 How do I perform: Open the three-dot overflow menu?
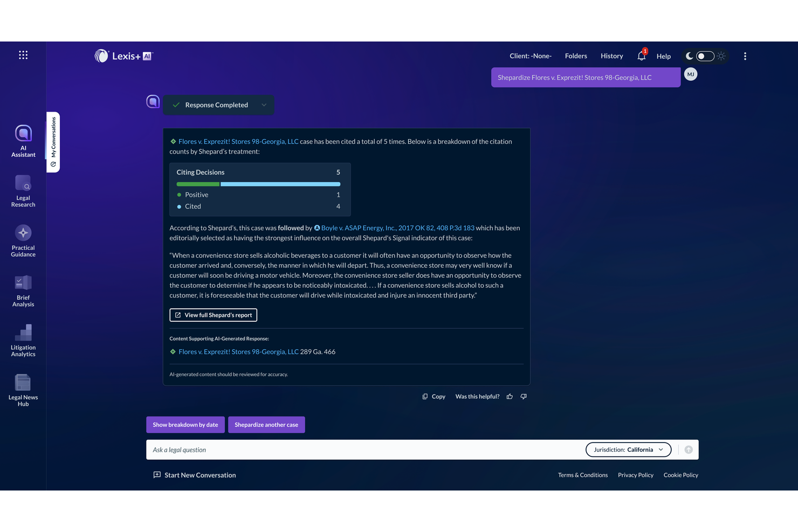click(x=745, y=56)
